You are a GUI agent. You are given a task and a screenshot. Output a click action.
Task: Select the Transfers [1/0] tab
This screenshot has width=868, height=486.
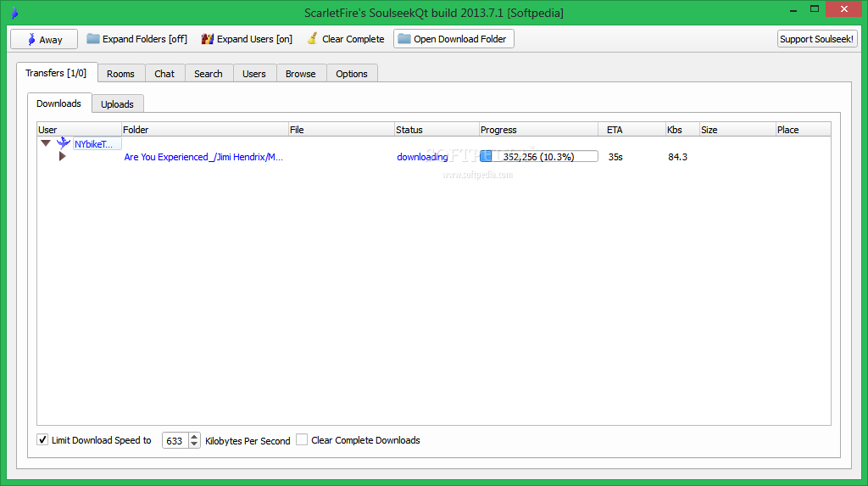pos(57,73)
